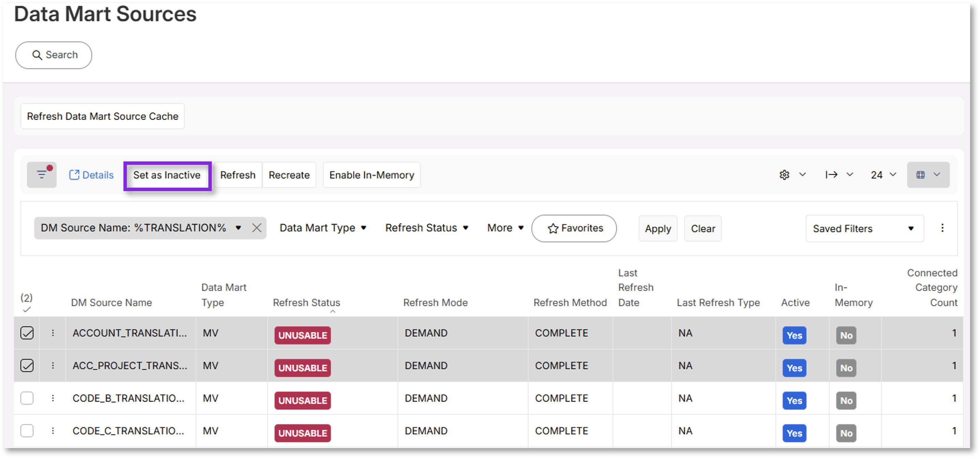Remove the DM Source Name filter with X
This screenshot has height=458, width=980.
point(257,228)
